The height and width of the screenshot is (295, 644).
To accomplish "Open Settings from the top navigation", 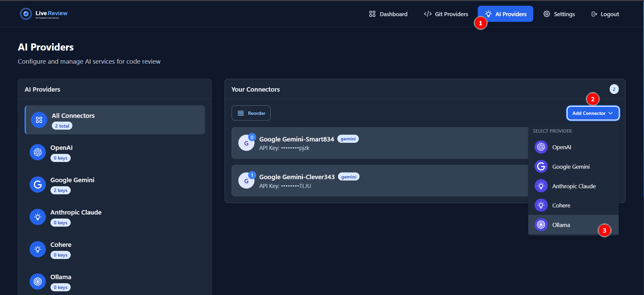I will coord(559,14).
